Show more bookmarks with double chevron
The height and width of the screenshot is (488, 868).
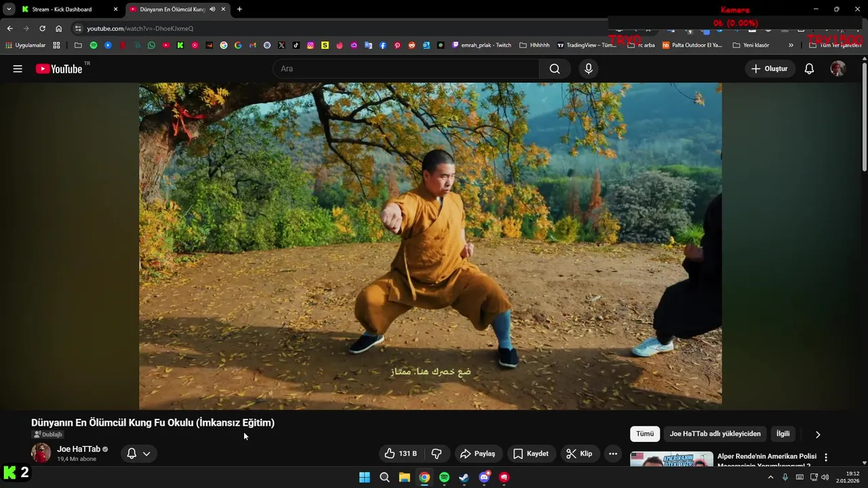tap(791, 45)
